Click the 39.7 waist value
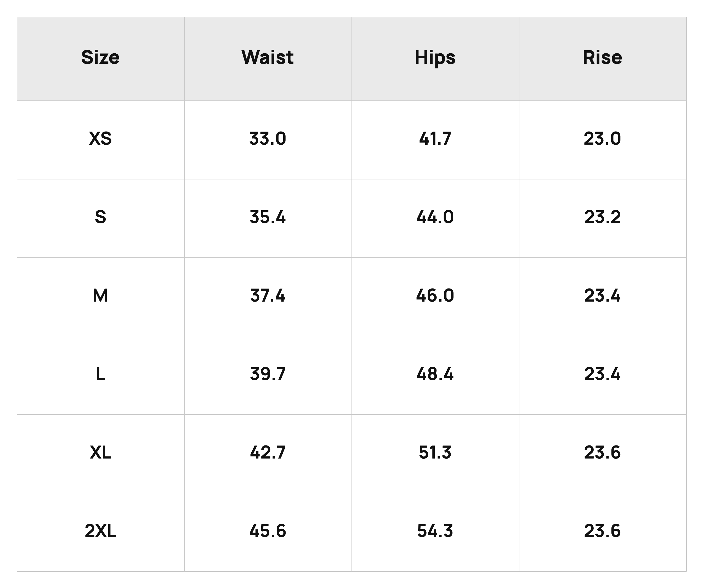The image size is (703, 588). [x=268, y=374]
